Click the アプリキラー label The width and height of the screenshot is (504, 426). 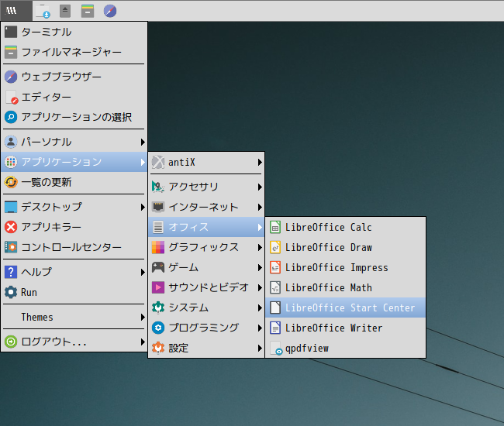pyautogui.click(x=51, y=227)
